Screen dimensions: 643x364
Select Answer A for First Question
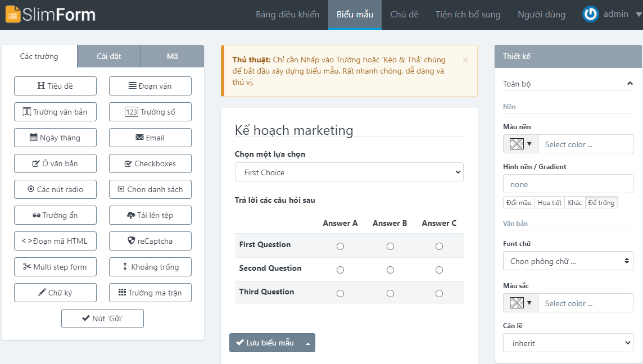(x=341, y=247)
